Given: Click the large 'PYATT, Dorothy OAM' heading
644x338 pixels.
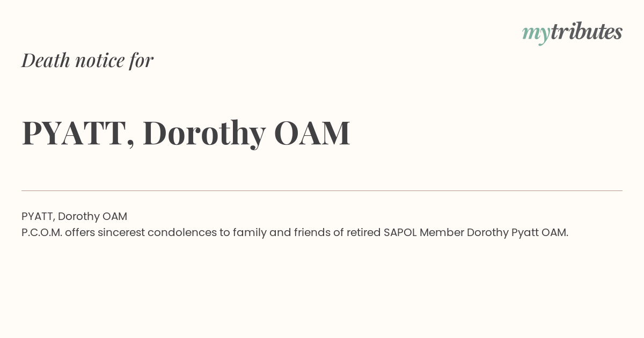Looking at the screenshot, I should (x=186, y=133).
